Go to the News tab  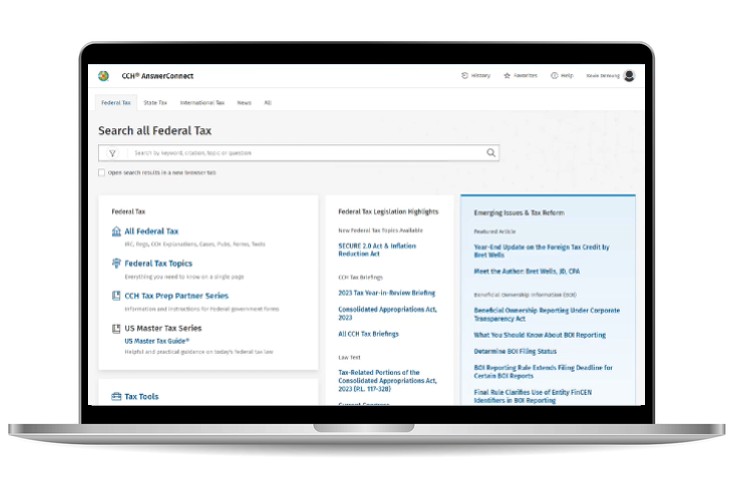tap(244, 103)
